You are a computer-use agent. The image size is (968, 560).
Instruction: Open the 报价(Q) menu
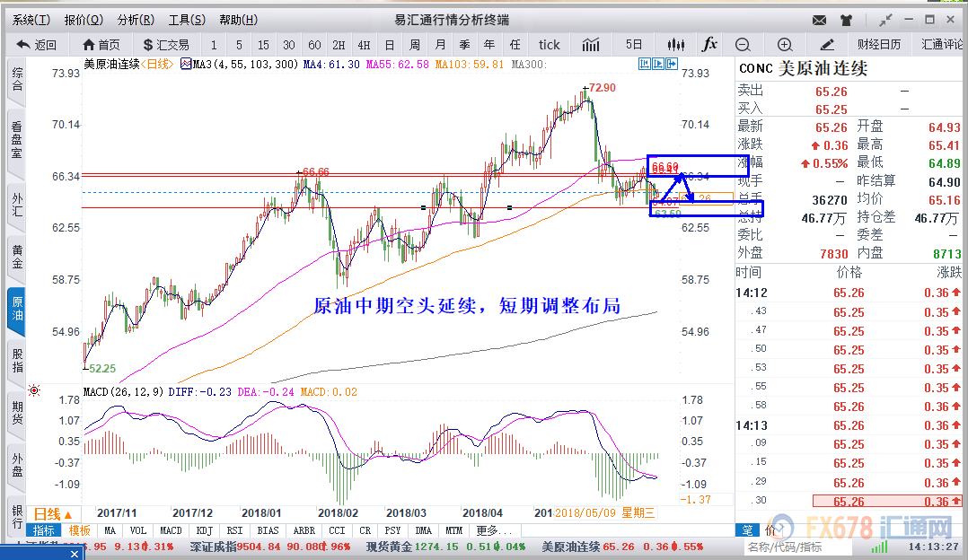pos(84,20)
